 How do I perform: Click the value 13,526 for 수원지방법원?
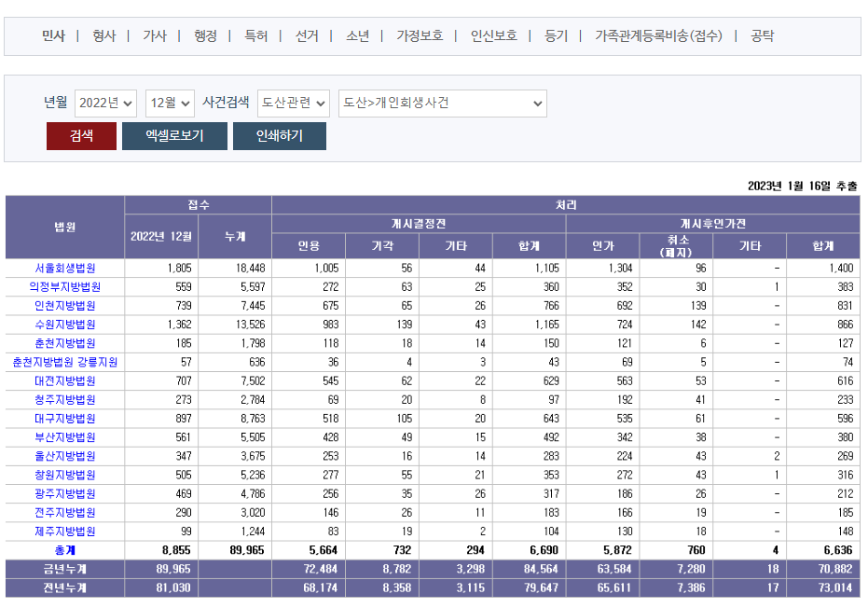coord(250,325)
